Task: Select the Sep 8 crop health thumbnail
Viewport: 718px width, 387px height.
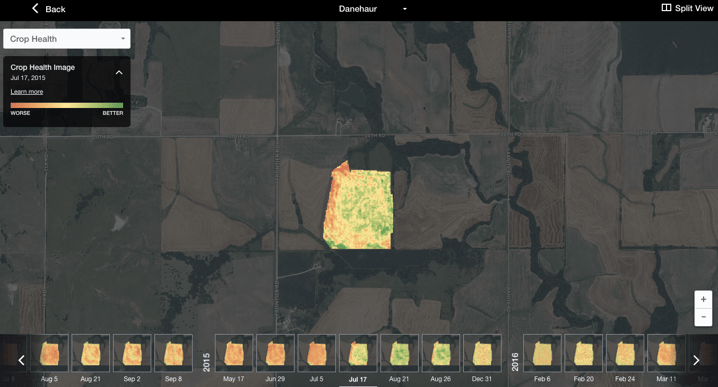Action: coord(174,353)
